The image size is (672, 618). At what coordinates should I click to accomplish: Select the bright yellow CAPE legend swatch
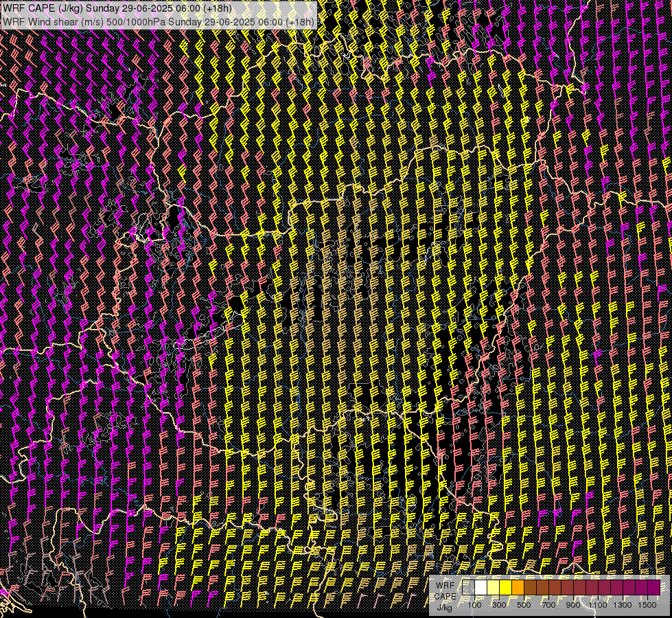pyautogui.click(x=506, y=588)
